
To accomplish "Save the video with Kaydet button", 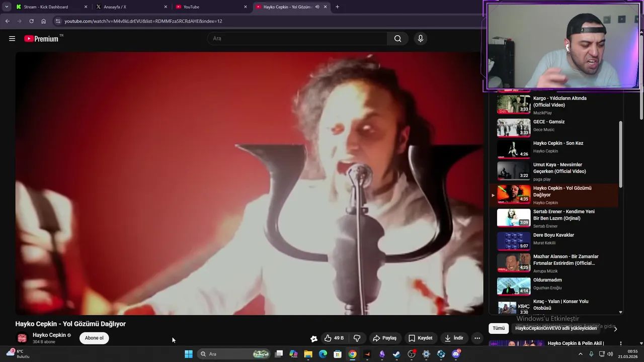I will pos(420,338).
